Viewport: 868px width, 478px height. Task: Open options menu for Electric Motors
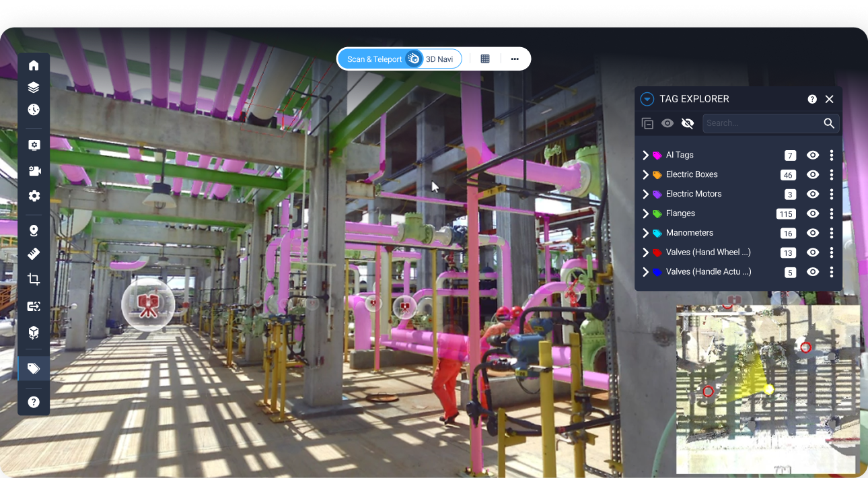(832, 194)
